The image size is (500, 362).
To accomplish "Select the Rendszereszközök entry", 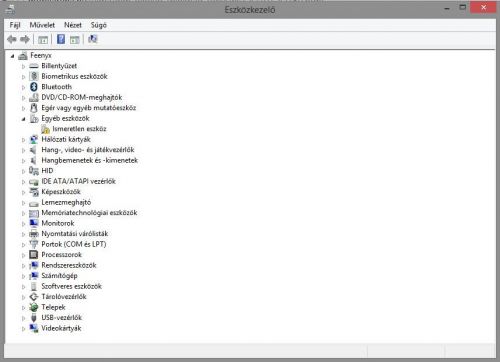I will click(69, 265).
